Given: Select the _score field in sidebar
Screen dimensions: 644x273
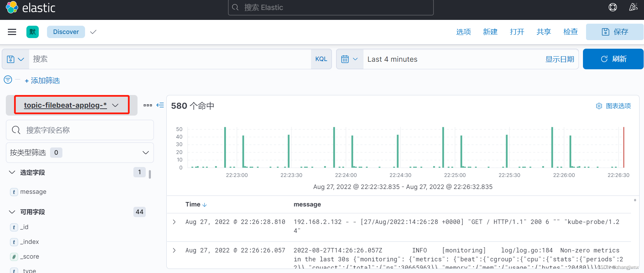Looking at the screenshot, I should (x=29, y=257).
